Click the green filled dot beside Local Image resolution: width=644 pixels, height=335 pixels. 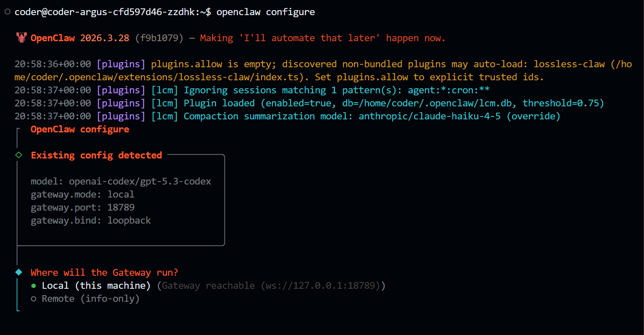pos(34,286)
